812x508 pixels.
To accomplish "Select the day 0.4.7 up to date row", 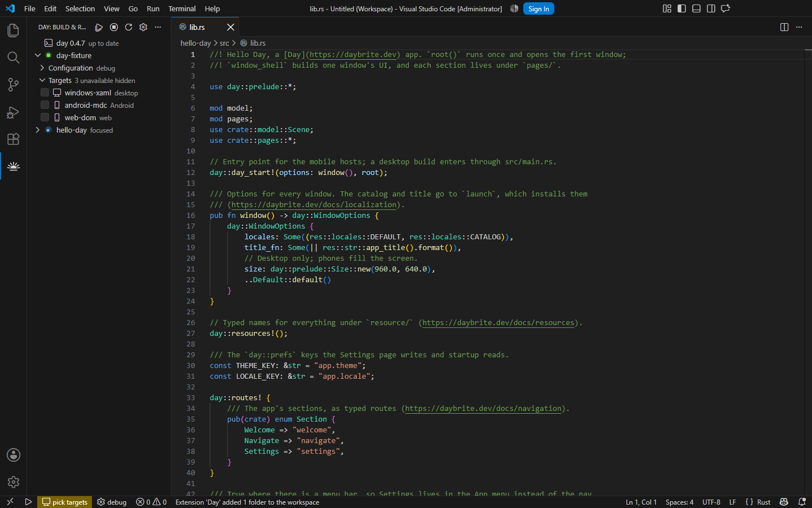I will coord(99,43).
